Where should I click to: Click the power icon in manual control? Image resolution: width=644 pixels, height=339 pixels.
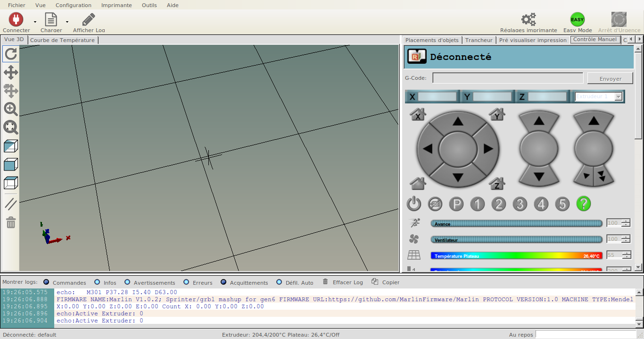[413, 203]
